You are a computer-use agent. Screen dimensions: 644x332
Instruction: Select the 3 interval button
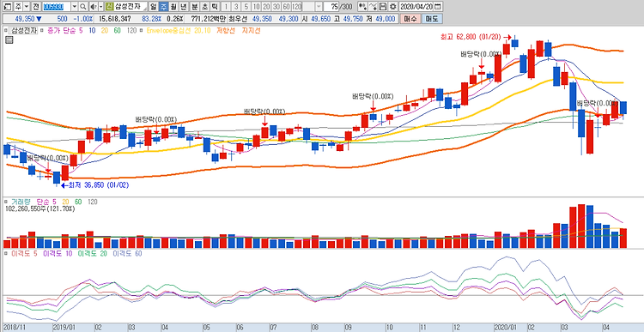click(x=236, y=7)
